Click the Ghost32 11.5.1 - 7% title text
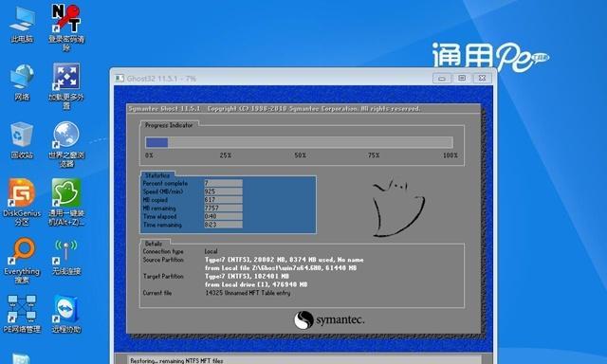The height and width of the screenshot is (364, 607). 161,79
